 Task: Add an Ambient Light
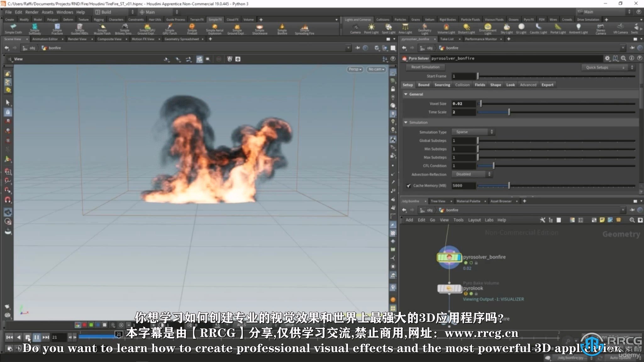(x=578, y=29)
